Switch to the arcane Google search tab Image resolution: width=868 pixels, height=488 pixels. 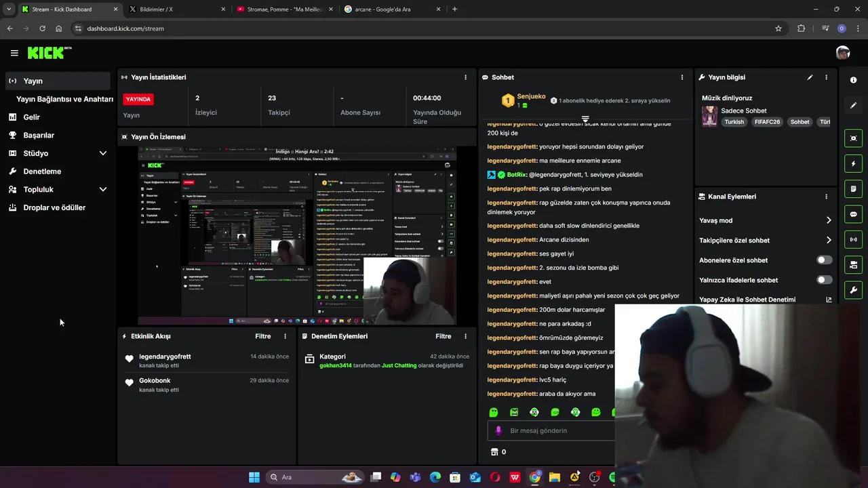pos(391,9)
